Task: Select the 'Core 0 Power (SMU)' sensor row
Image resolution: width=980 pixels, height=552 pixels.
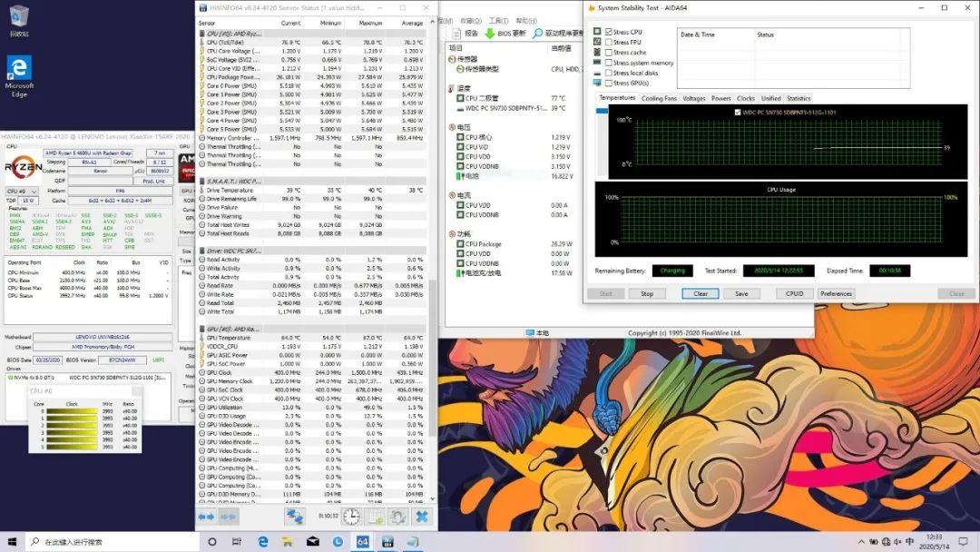Action: tap(312, 85)
